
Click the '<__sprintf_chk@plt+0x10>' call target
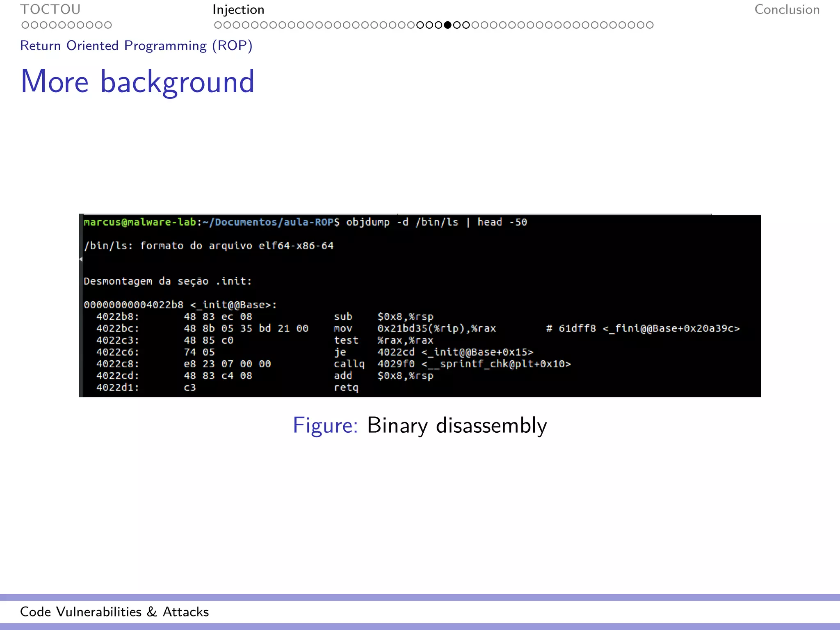(x=496, y=364)
